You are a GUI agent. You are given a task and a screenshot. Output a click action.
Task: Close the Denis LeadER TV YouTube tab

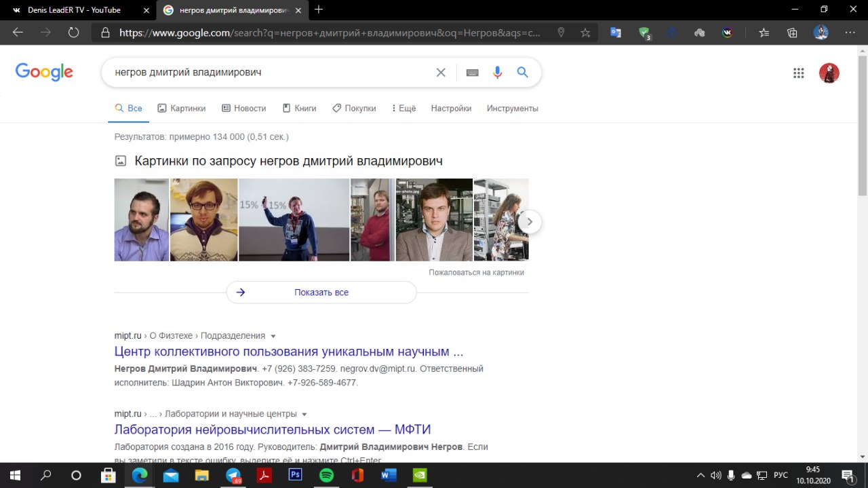(x=146, y=10)
